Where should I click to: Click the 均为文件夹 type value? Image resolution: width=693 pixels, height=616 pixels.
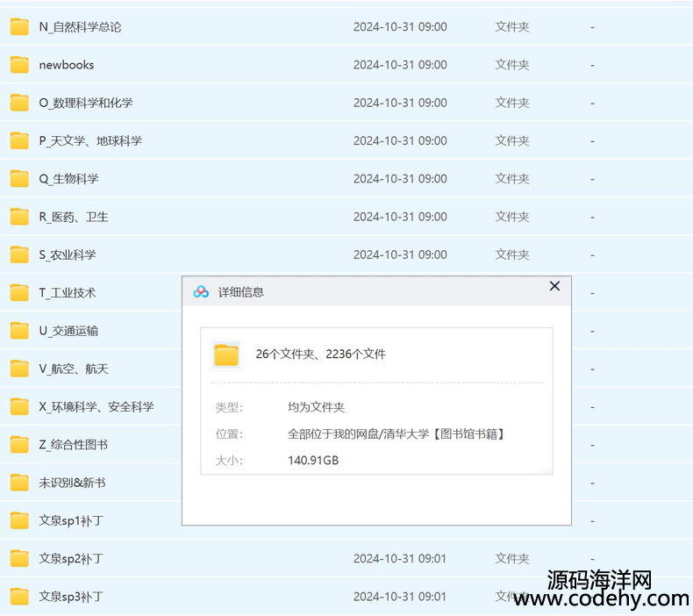pos(316,407)
